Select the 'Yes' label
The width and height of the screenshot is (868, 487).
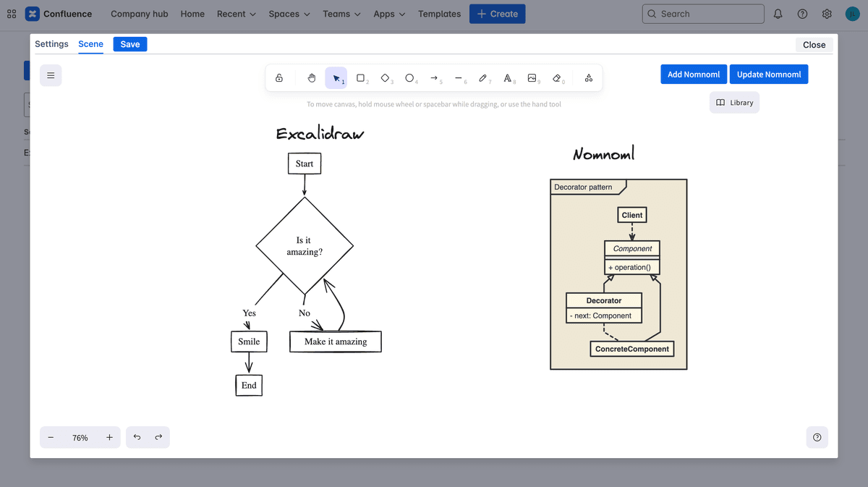(x=250, y=313)
